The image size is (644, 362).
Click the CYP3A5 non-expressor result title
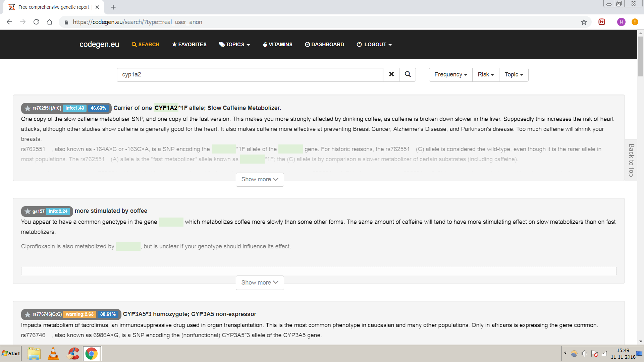tap(190, 314)
